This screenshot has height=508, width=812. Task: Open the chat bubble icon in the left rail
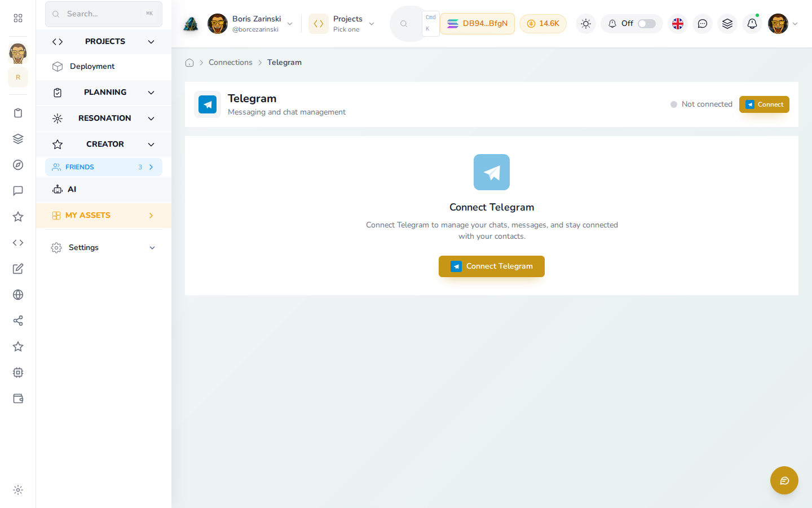(18, 191)
